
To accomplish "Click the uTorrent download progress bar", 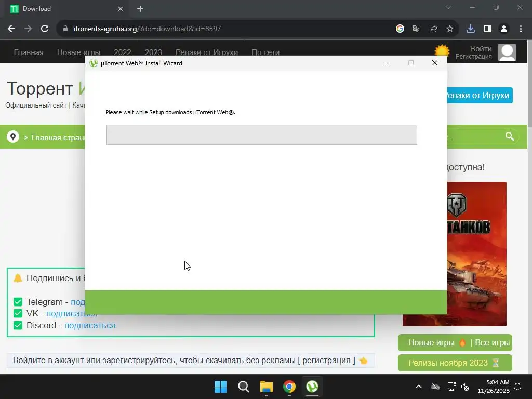I will point(261,135).
